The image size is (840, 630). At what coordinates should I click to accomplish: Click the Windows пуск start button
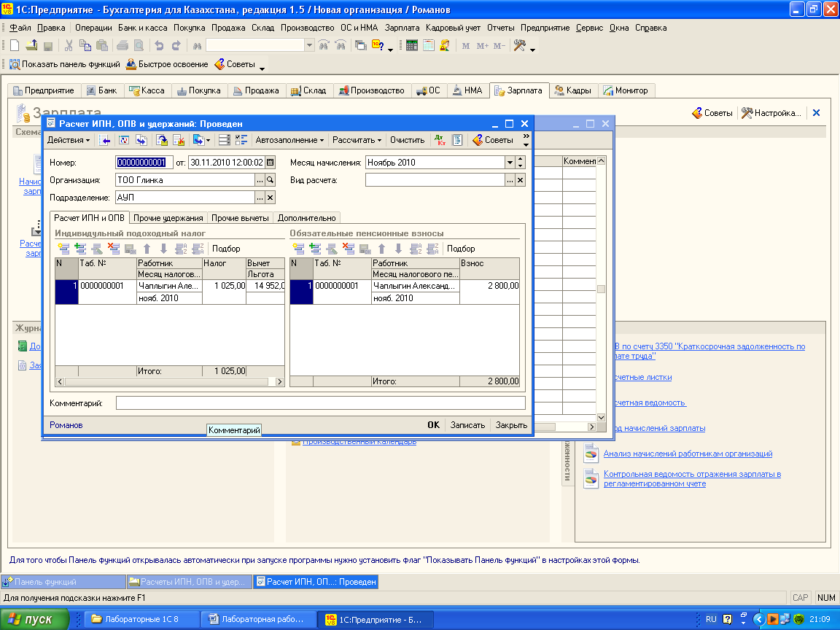35,619
